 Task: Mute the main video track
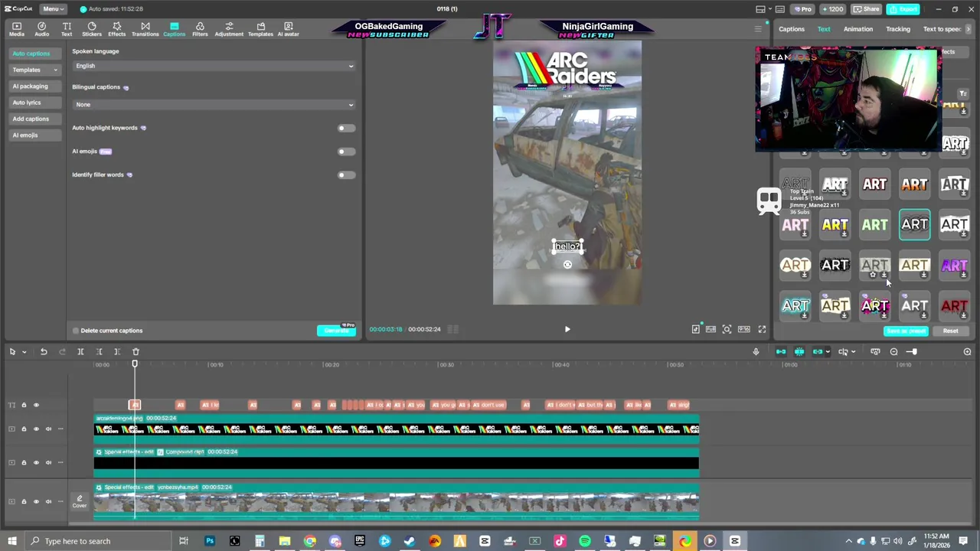(48, 501)
